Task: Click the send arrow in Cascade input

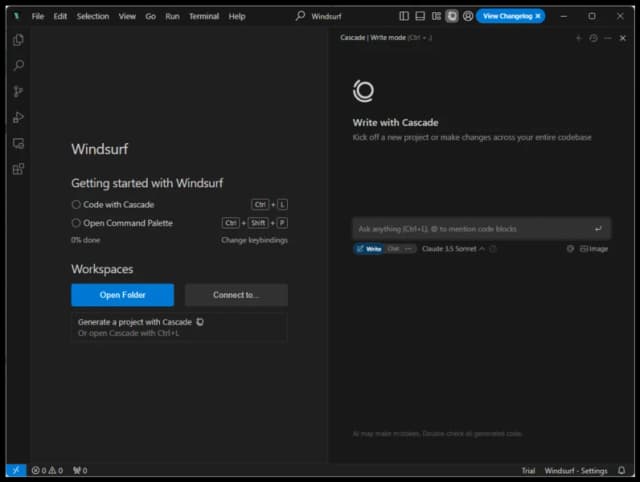Action: (x=598, y=229)
